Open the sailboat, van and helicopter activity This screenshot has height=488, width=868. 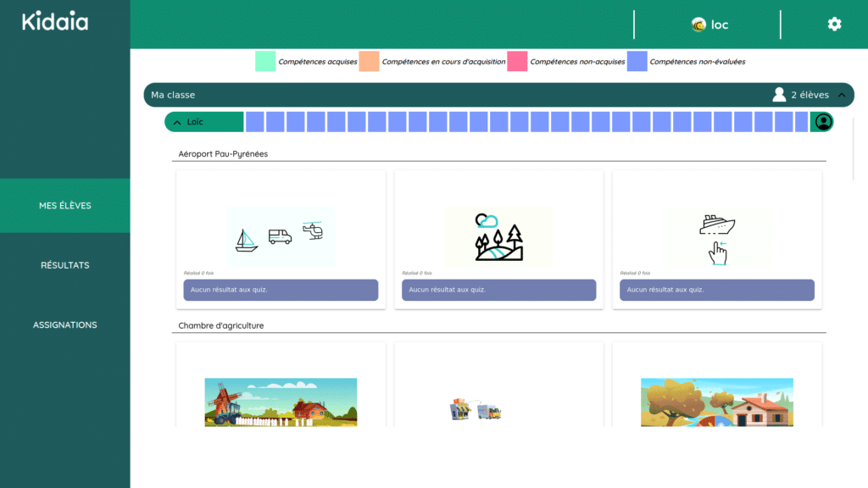[x=281, y=236]
